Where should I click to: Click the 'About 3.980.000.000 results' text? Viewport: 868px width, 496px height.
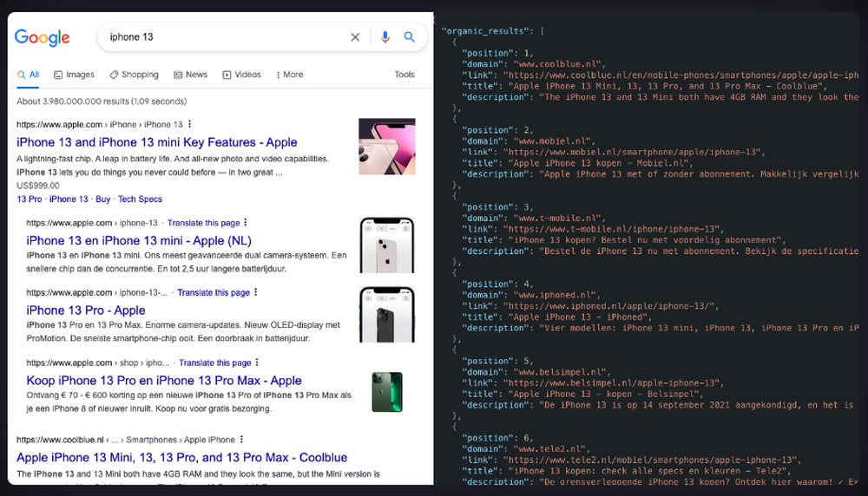click(102, 101)
